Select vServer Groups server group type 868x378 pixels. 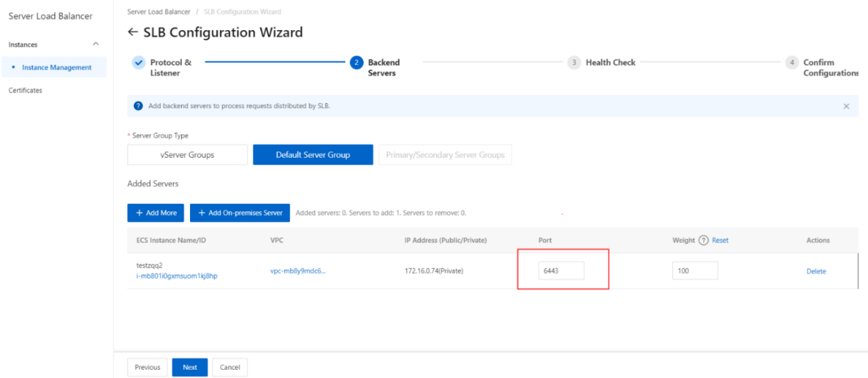click(187, 155)
